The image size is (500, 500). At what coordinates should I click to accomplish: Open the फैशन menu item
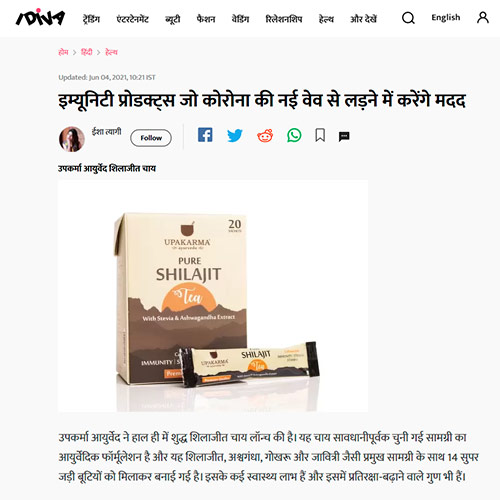(x=206, y=19)
